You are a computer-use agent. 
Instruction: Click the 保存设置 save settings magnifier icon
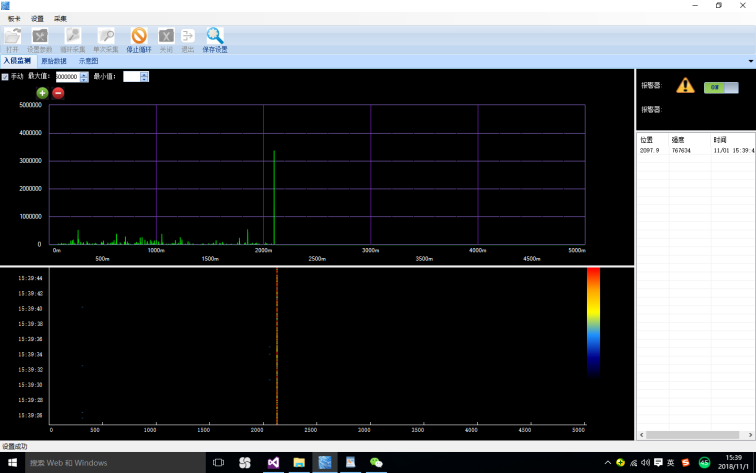pyautogui.click(x=215, y=36)
